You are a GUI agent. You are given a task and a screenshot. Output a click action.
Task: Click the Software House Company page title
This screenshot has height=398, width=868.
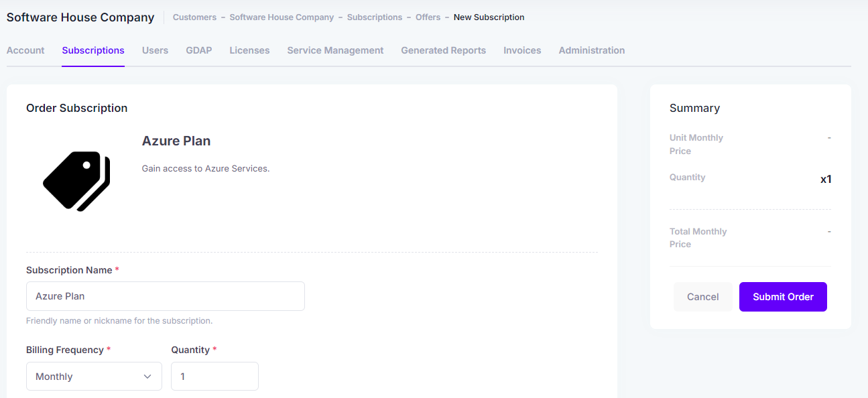(80, 17)
